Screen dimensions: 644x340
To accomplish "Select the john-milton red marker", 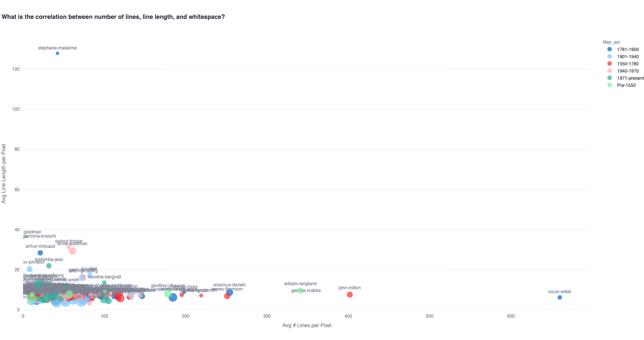I will coord(350,295).
